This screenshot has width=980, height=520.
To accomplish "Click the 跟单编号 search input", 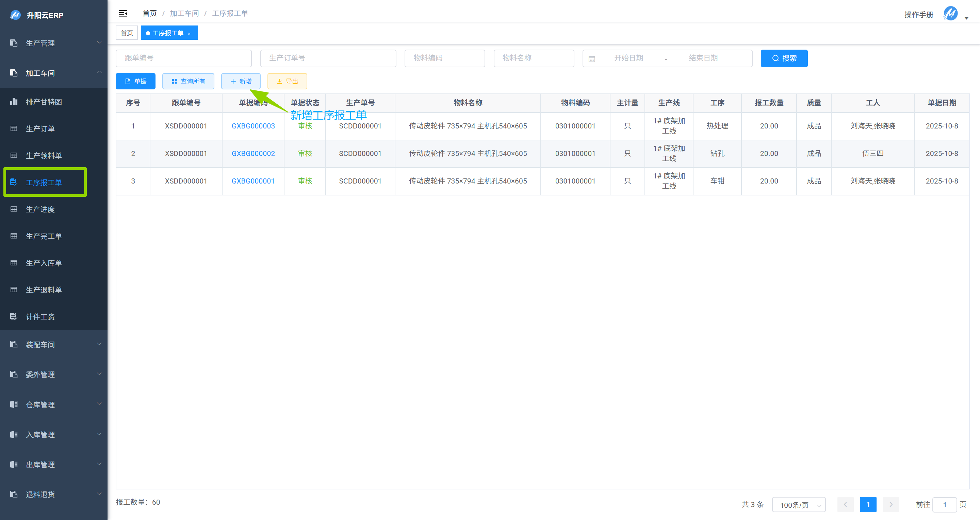I will point(183,58).
